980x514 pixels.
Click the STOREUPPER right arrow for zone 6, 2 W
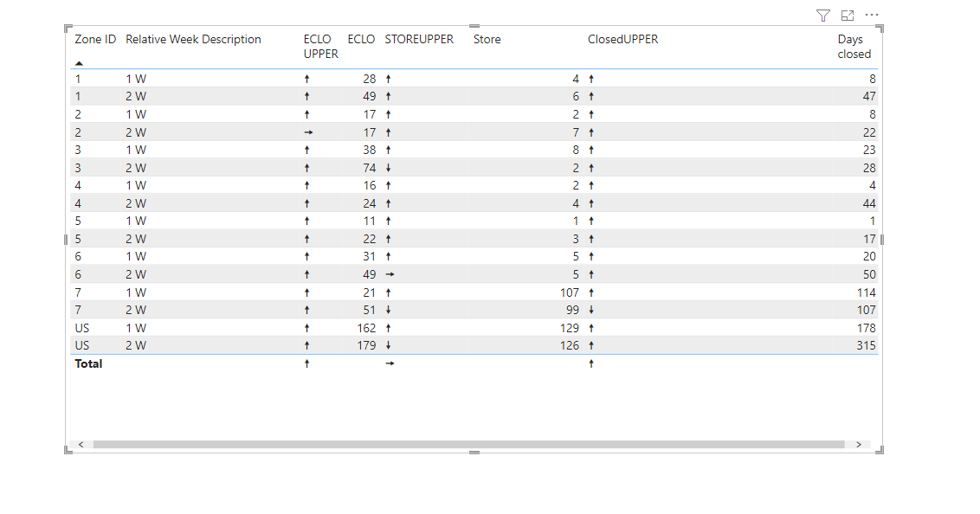pyautogui.click(x=390, y=274)
